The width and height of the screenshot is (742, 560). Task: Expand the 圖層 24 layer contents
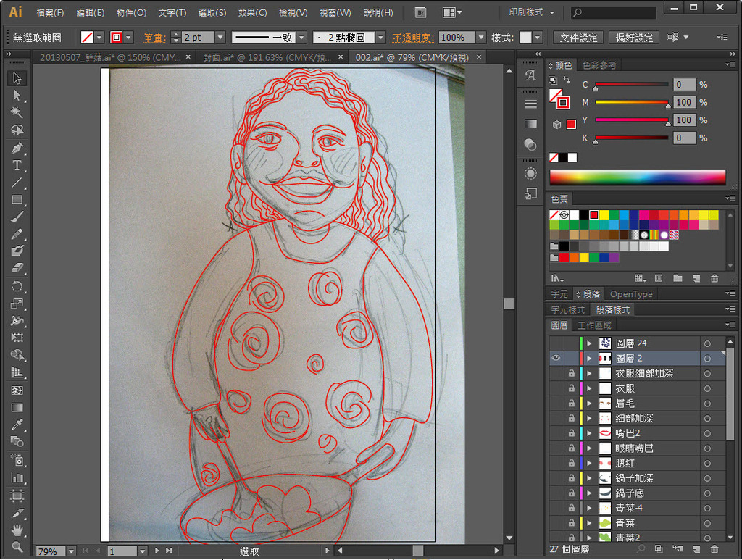tap(589, 343)
